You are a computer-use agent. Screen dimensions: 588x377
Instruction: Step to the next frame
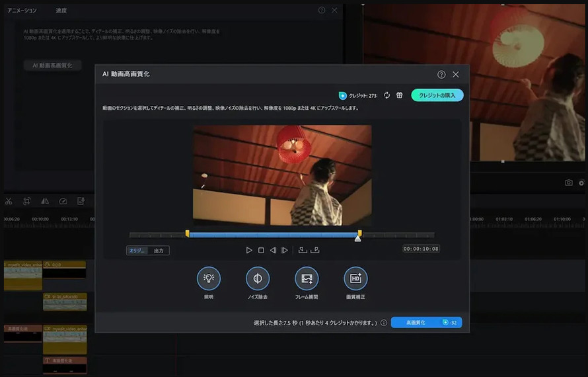click(x=285, y=250)
